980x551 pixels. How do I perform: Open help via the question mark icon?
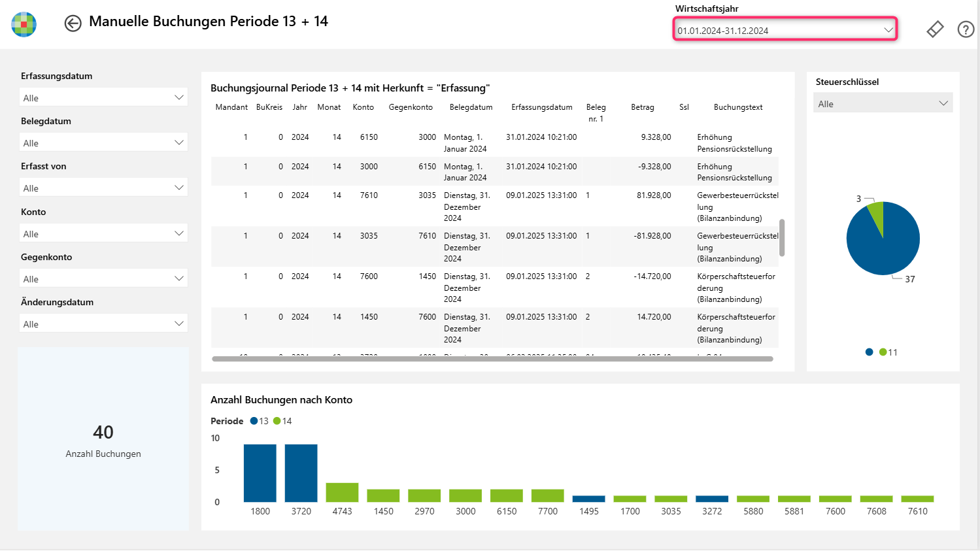[966, 29]
